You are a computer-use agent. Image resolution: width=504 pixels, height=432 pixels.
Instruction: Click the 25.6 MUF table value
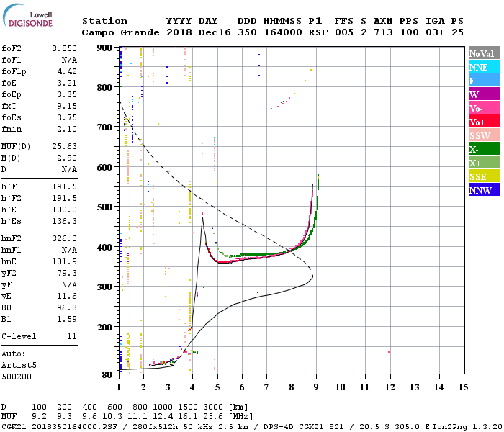pyautogui.click(x=213, y=417)
